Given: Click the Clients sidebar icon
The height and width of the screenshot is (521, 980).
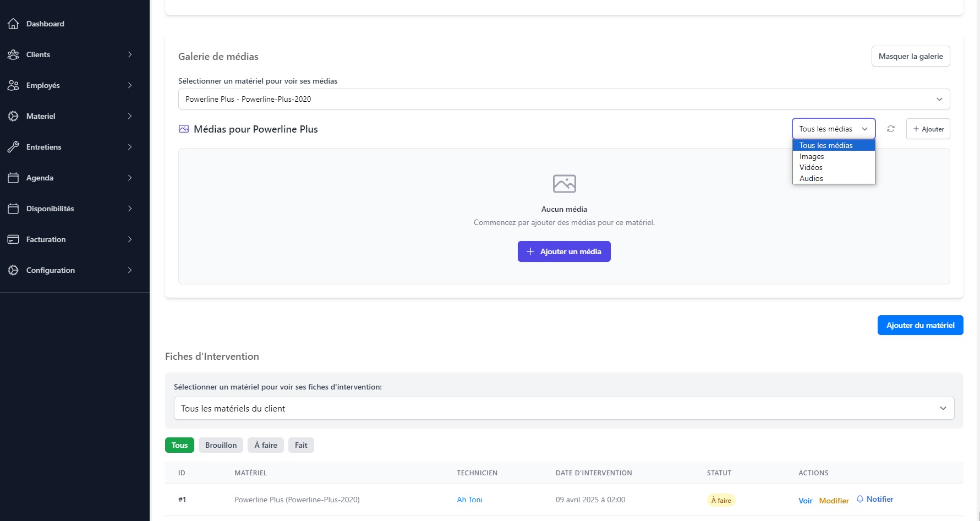Looking at the screenshot, I should 13,54.
